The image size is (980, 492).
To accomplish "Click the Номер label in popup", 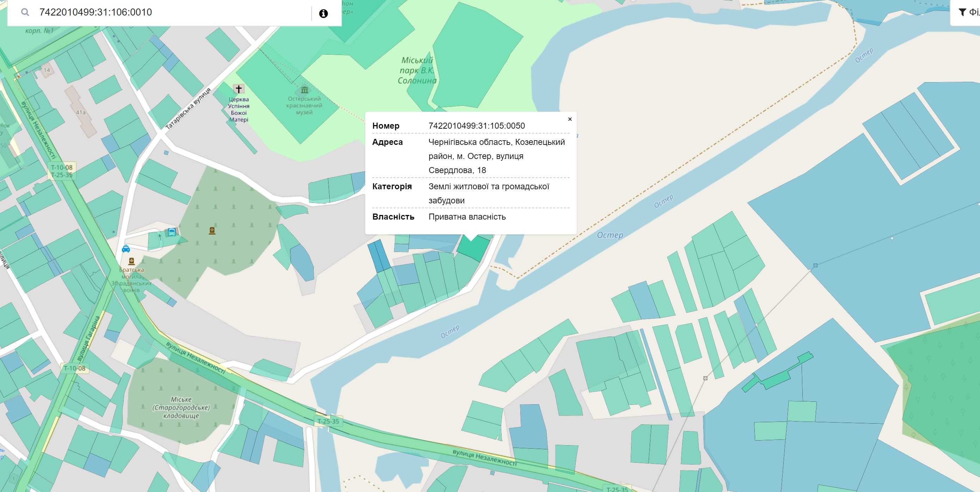I will pyautogui.click(x=386, y=126).
